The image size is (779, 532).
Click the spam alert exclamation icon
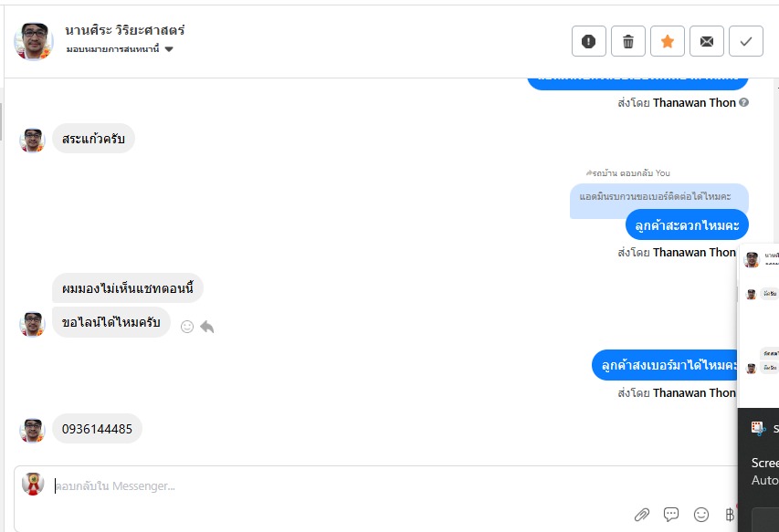[589, 41]
